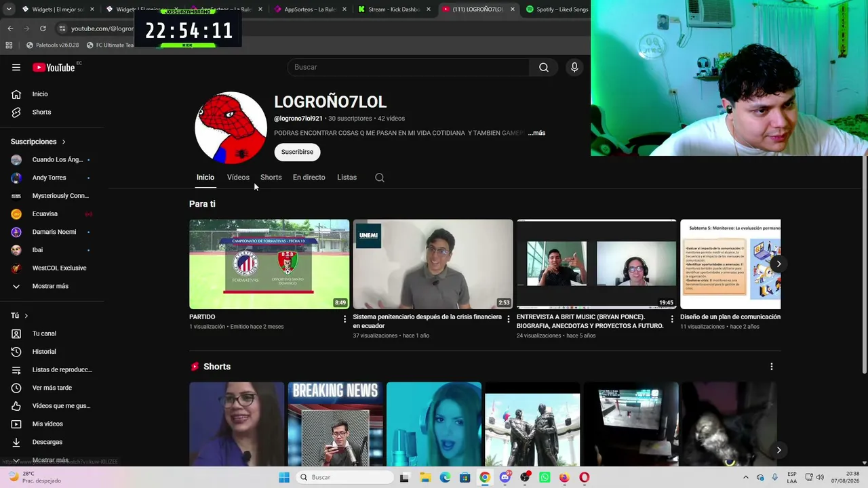Expand the Tú section chevron
Image resolution: width=868 pixels, height=488 pixels.
(26, 316)
